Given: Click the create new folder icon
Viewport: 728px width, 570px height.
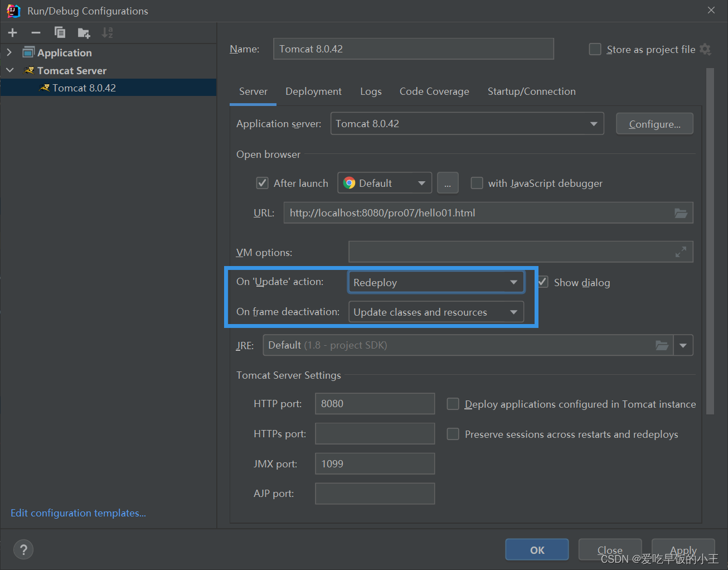Looking at the screenshot, I should (x=84, y=33).
